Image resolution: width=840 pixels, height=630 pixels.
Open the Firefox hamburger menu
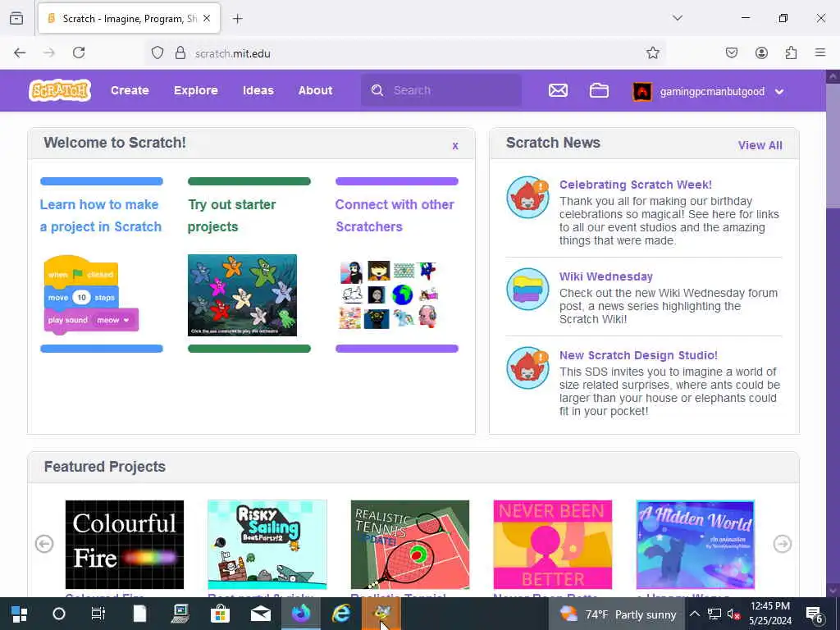coord(820,52)
